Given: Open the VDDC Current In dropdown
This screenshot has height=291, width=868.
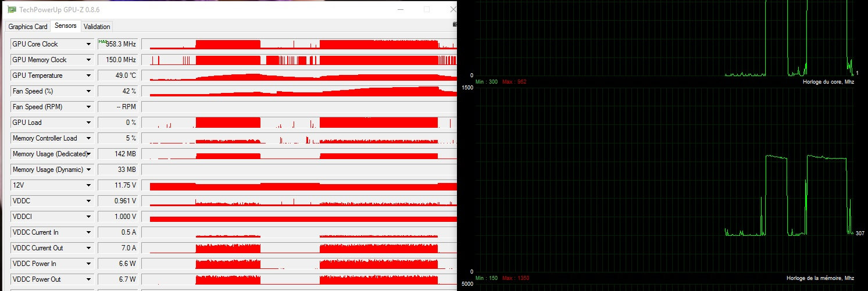Looking at the screenshot, I should point(89,232).
